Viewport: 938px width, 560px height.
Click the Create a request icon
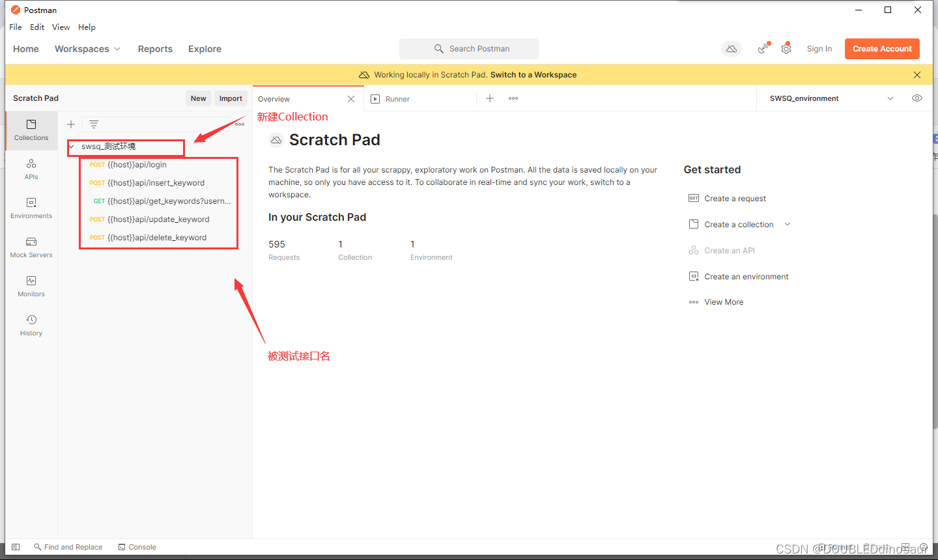click(694, 198)
